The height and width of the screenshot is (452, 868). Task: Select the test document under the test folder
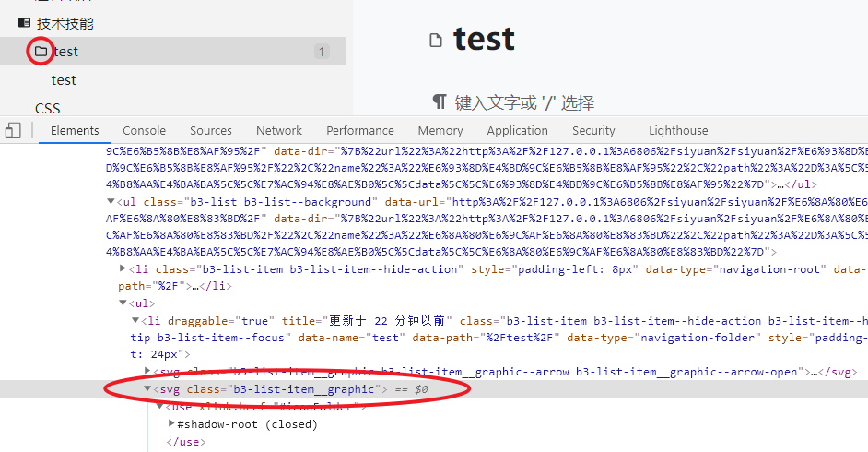pos(64,80)
